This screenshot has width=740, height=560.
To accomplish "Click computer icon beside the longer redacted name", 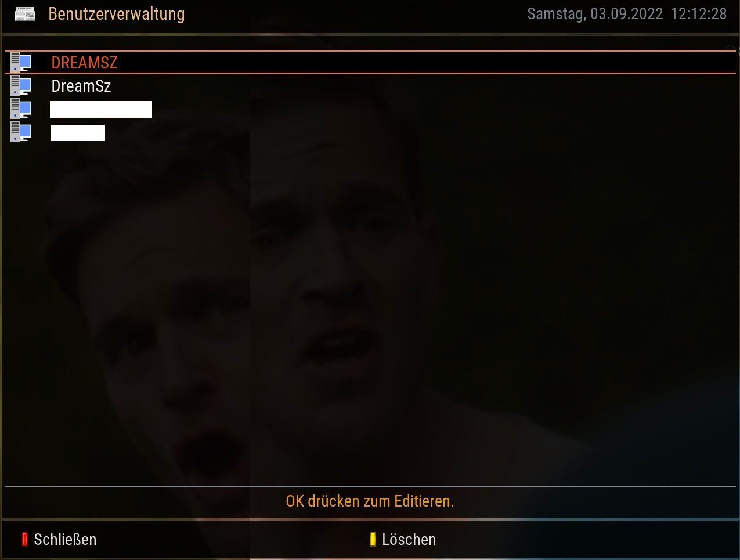I will click(21, 109).
